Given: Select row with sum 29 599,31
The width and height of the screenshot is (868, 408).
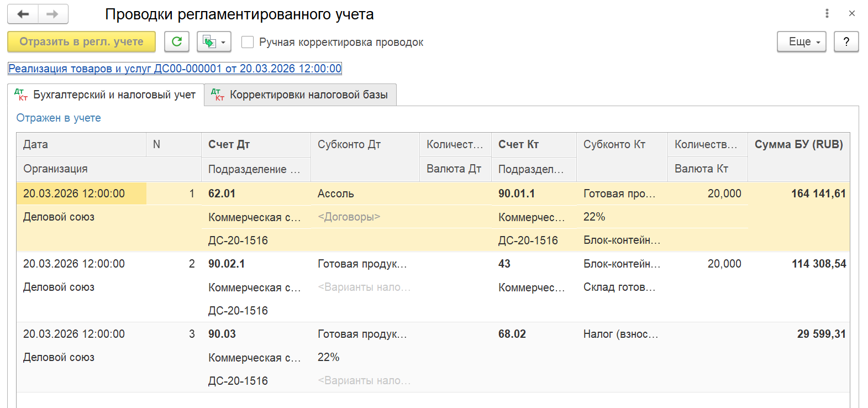Looking at the screenshot, I should click(x=433, y=357).
